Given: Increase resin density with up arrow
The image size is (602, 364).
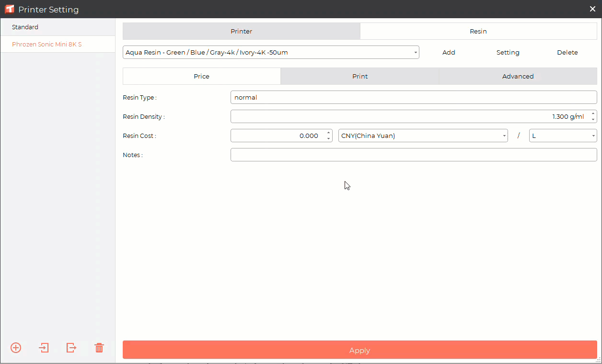Looking at the screenshot, I should click(593, 114).
